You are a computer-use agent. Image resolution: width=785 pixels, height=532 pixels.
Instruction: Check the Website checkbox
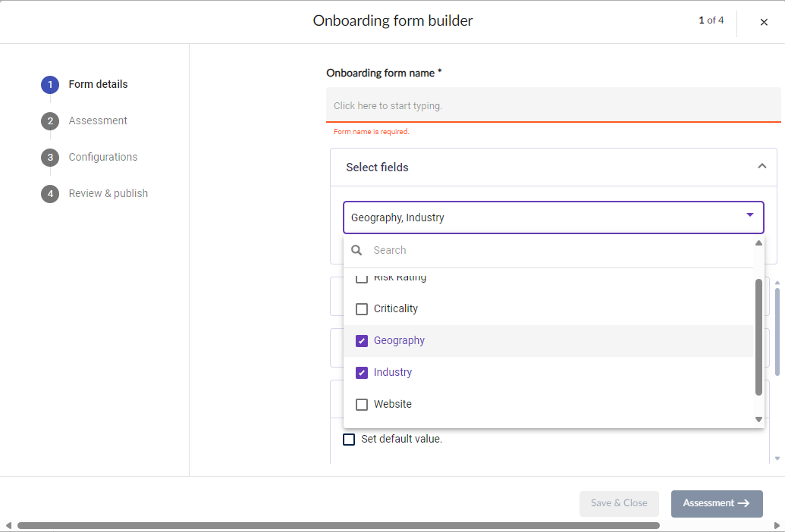tap(362, 404)
